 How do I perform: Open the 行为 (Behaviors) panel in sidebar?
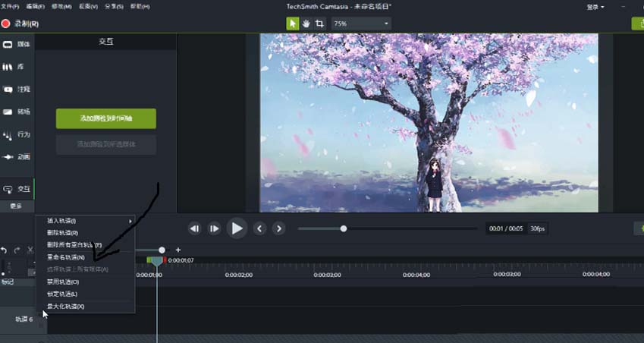point(17,134)
